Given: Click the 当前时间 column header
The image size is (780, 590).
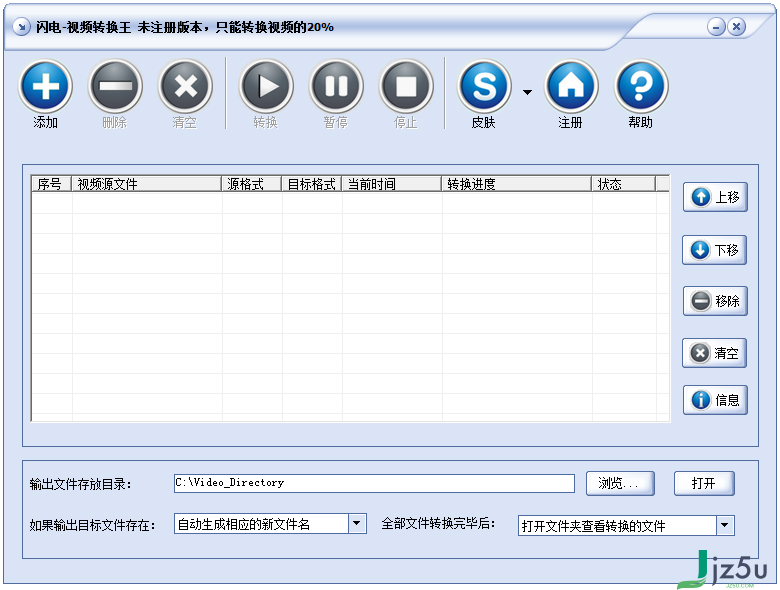Looking at the screenshot, I should 392,184.
